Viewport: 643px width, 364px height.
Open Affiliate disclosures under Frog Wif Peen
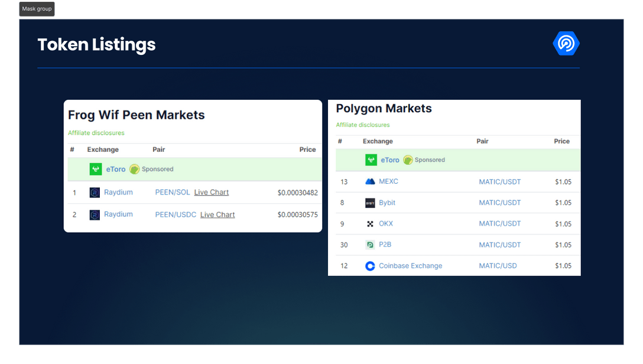[x=96, y=133]
